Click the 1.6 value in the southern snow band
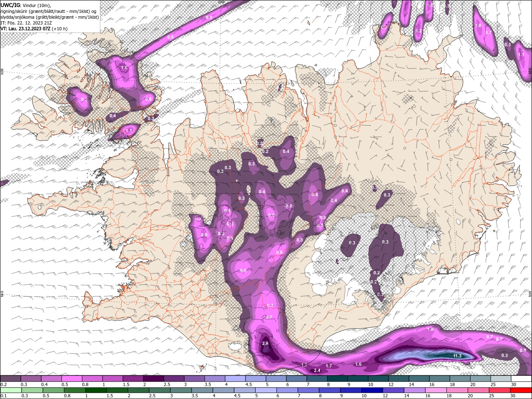The image size is (532, 399). 358,364
